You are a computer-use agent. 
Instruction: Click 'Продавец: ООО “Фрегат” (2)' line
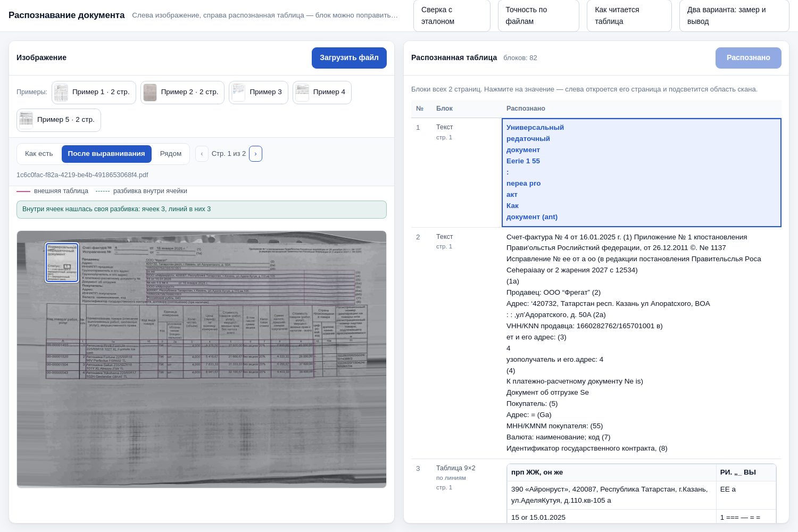tap(553, 293)
